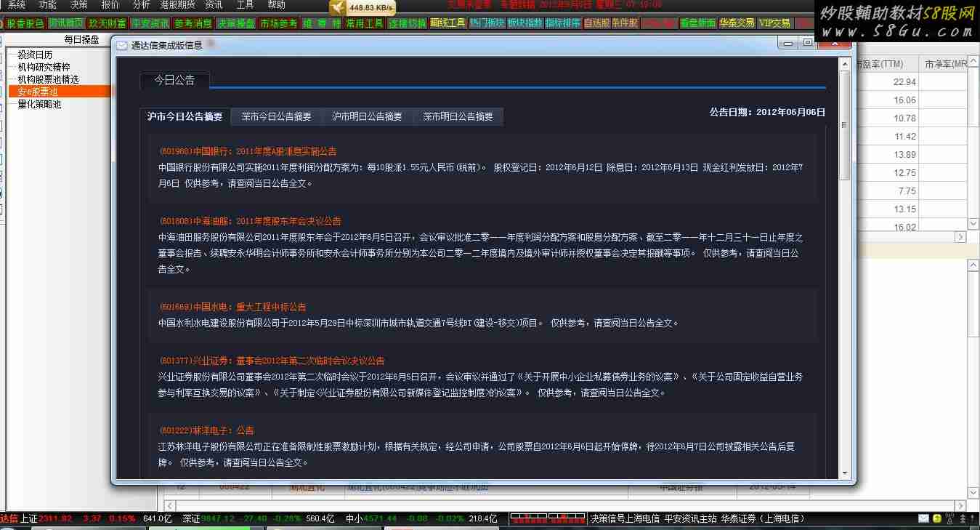Image resolution: width=980 pixels, height=530 pixels.
Task: Switch to 深市明日公告摘要 tab
Action: [x=458, y=116]
